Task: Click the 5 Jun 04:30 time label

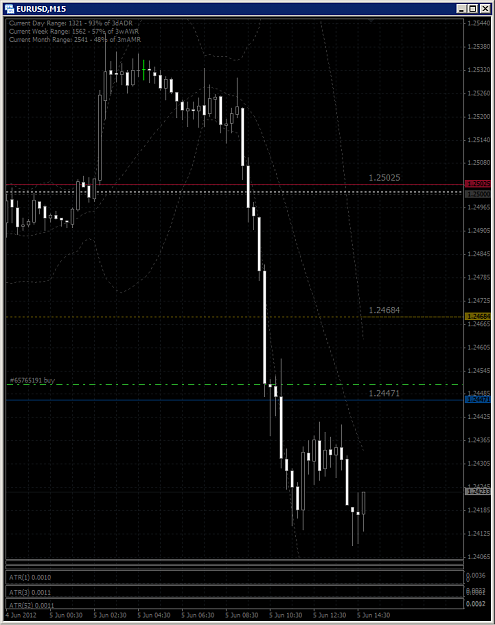Action: point(153,615)
